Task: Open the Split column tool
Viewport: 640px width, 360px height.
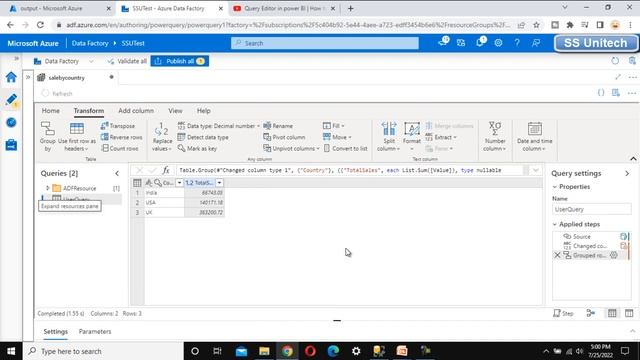Action: coord(389,136)
